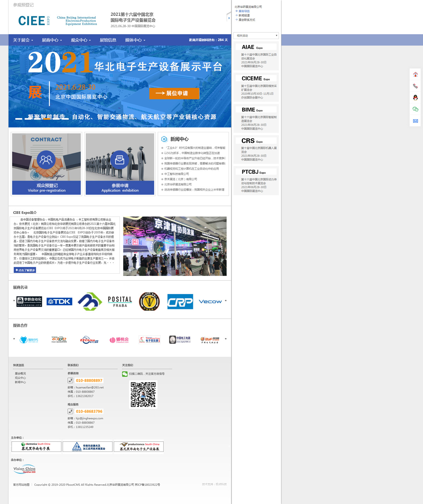The image size is (423, 504).
Task: Expand the 观众中心 navigation menu
Action: click(x=81, y=40)
